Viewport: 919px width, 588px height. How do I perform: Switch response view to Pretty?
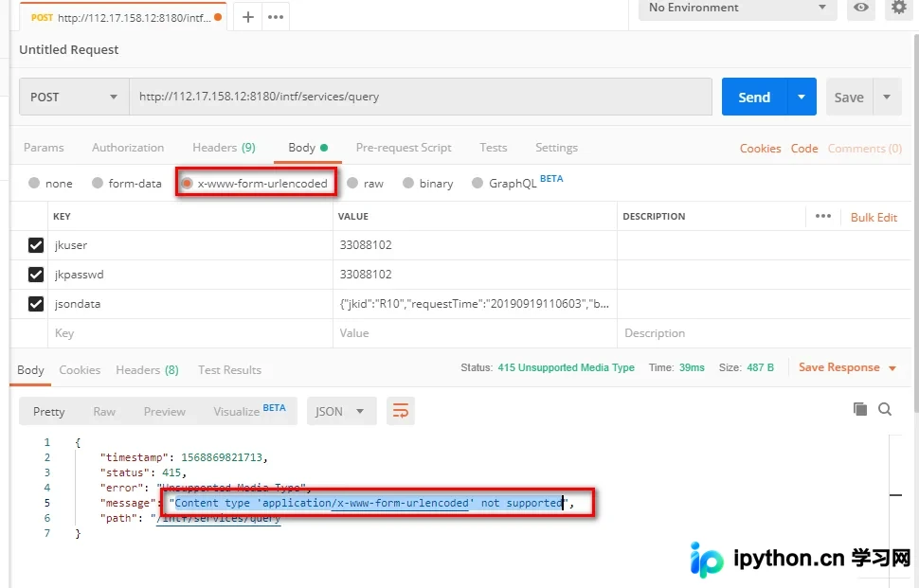point(48,412)
